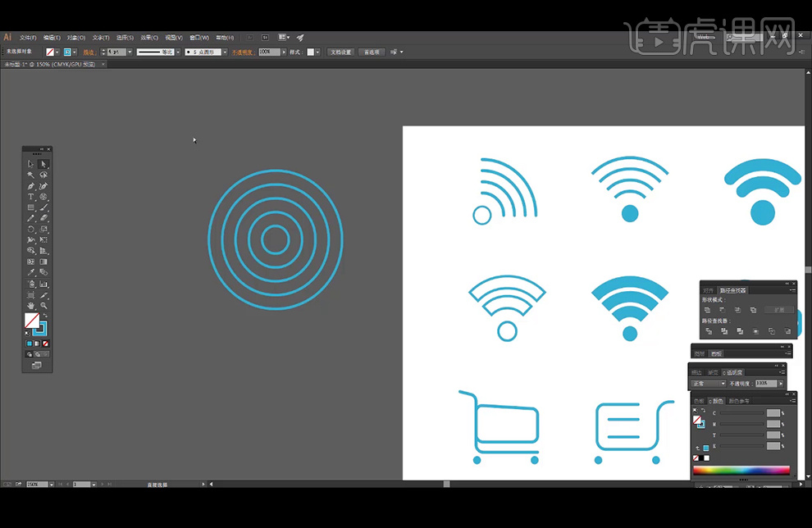Open the brush definition dropdown (5 点圆形)

224,52
